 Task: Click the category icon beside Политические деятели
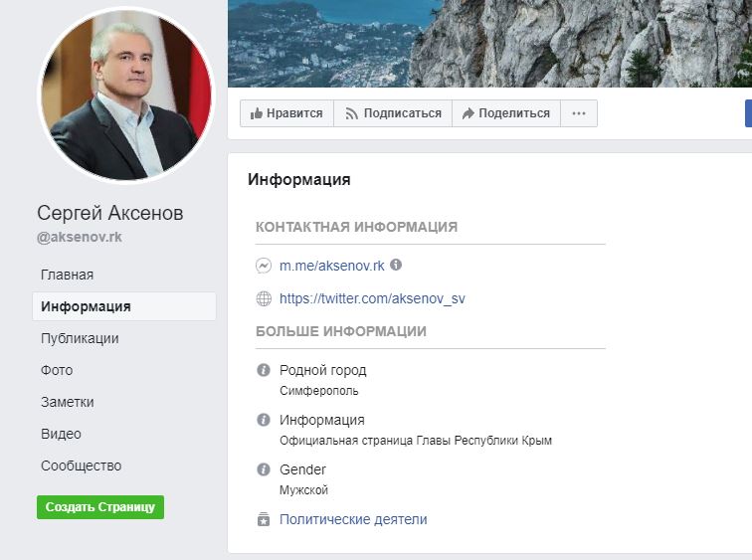[264, 519]
